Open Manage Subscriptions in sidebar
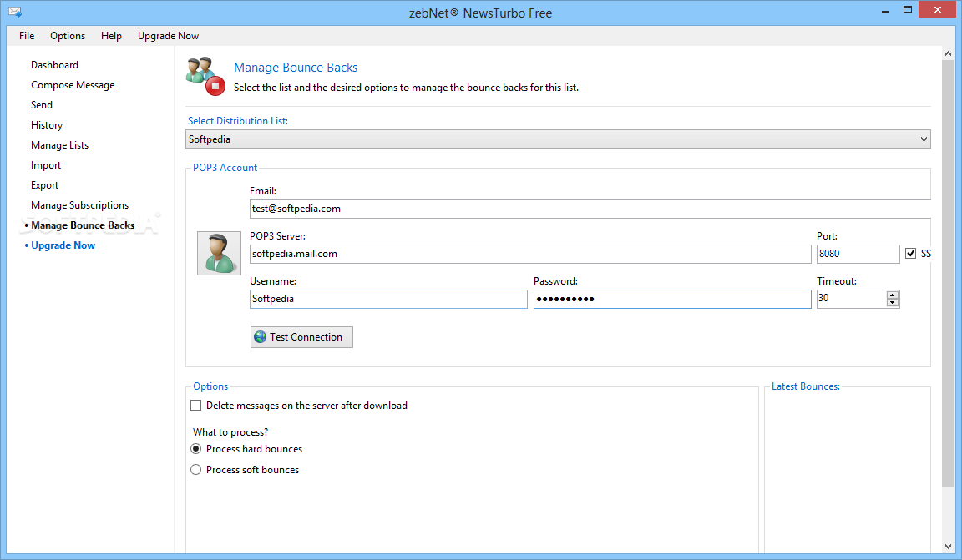 (x=80, y=205)
